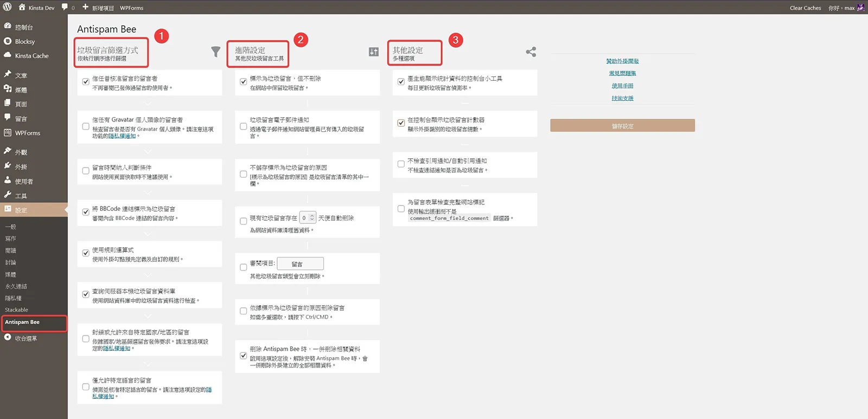Open the 隱私權 settings submenu
Screen dimensions: 868x419
pyautogui.click(x=14, y=298)
